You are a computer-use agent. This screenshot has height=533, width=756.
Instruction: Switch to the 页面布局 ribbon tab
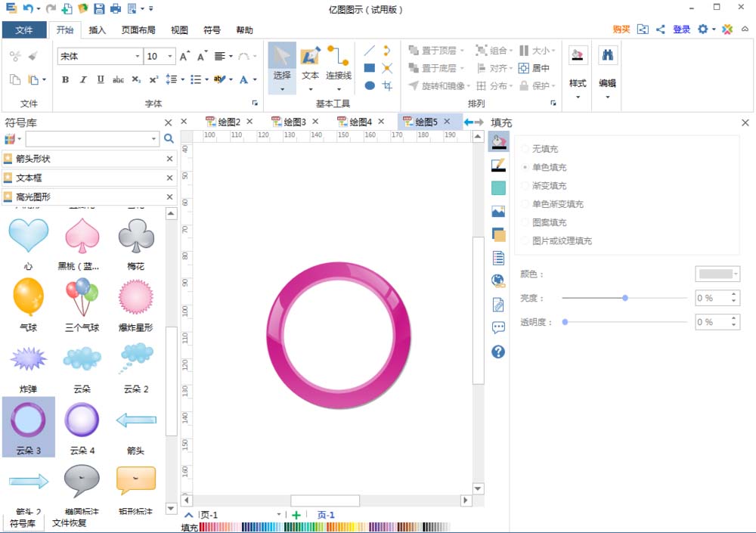(138, 30)
